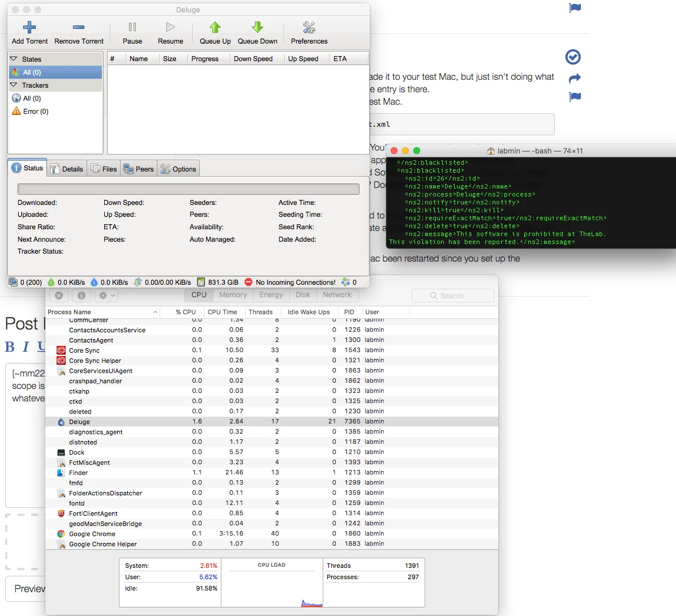Click free disk space 831.3 GiB icon
This screenshot has width=676, height=616.
[x=201, y=283]
